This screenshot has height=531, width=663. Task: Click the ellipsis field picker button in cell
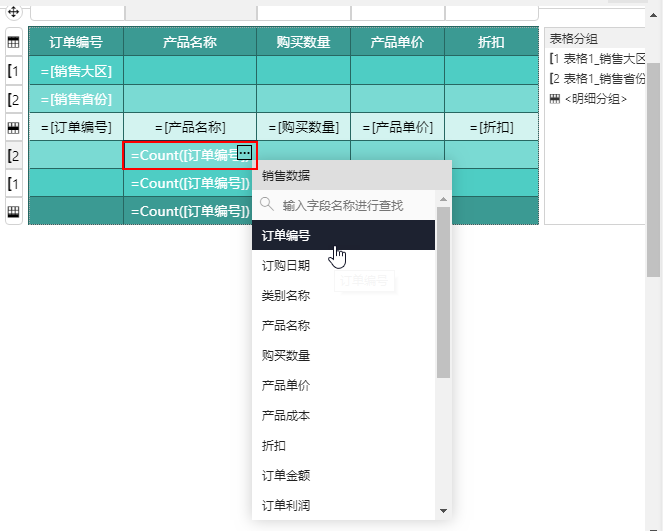tap(245, 154)
